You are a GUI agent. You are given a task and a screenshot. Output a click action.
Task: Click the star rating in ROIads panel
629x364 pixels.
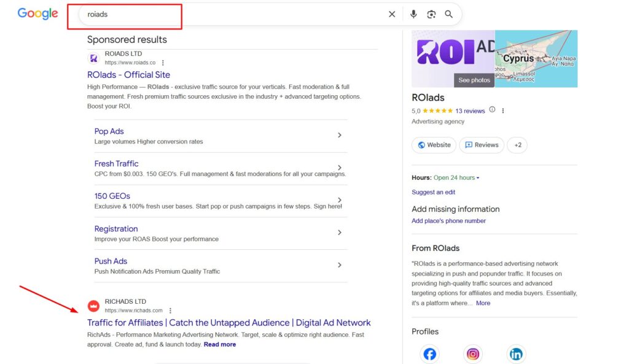437,110
